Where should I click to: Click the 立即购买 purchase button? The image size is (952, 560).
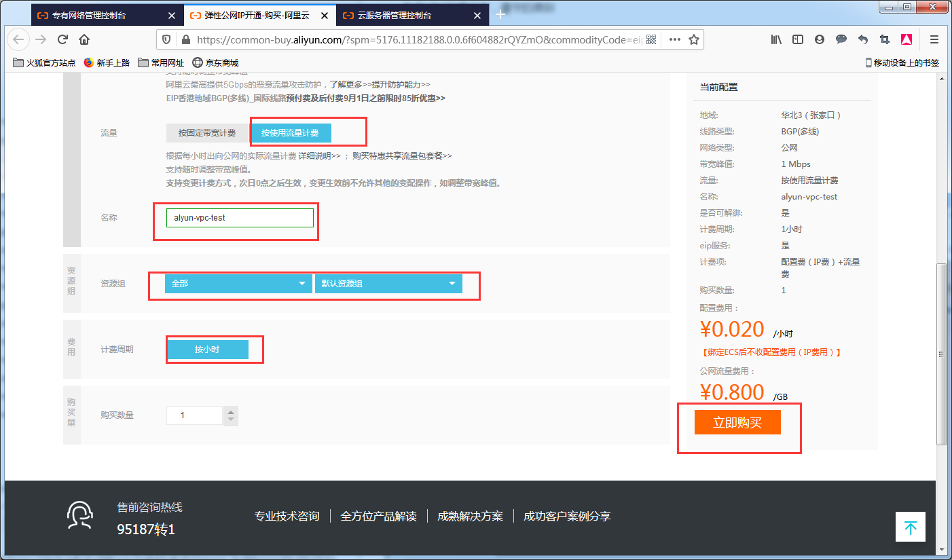point(737,422)
